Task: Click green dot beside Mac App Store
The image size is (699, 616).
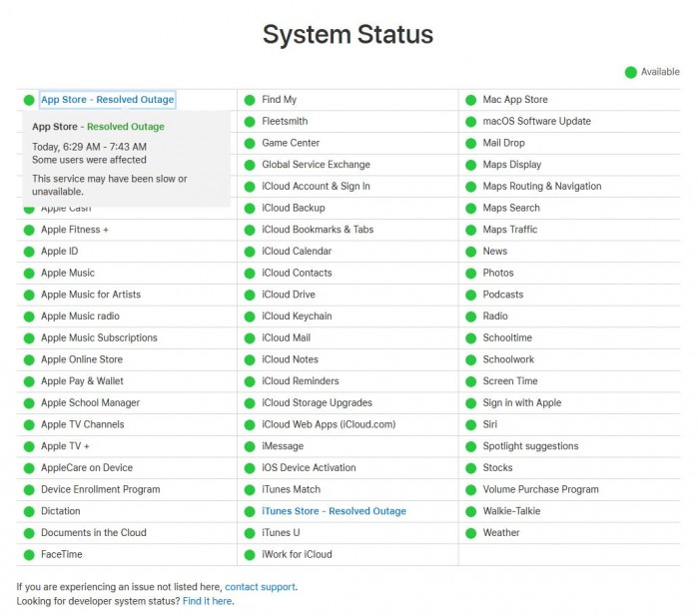Action: (470, 100)
